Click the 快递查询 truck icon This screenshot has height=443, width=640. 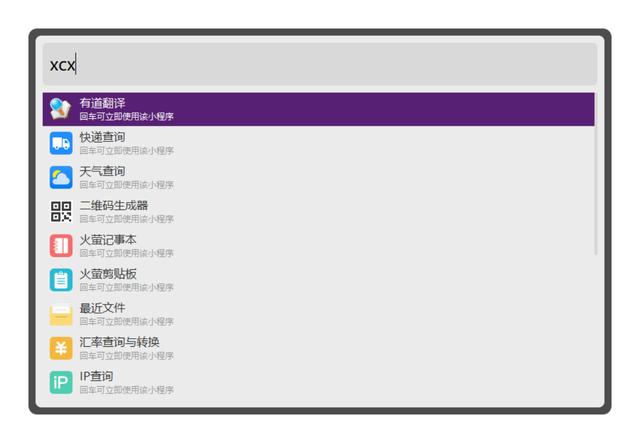pyautogui.click(x=61, y=143)
